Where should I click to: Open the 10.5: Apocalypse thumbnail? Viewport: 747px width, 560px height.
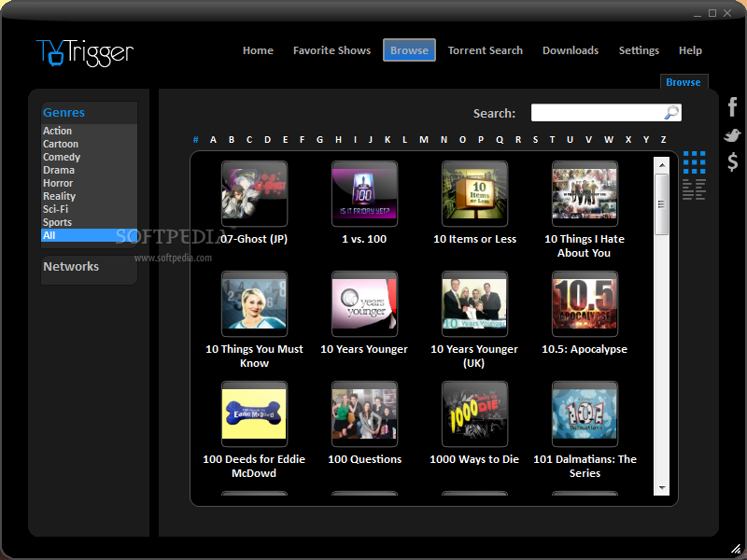pos(585,304)
